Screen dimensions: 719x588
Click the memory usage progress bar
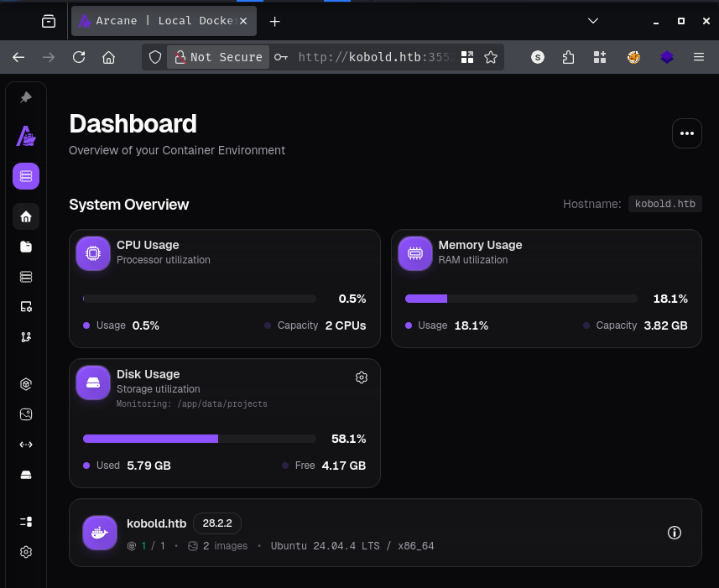[521, 299]
